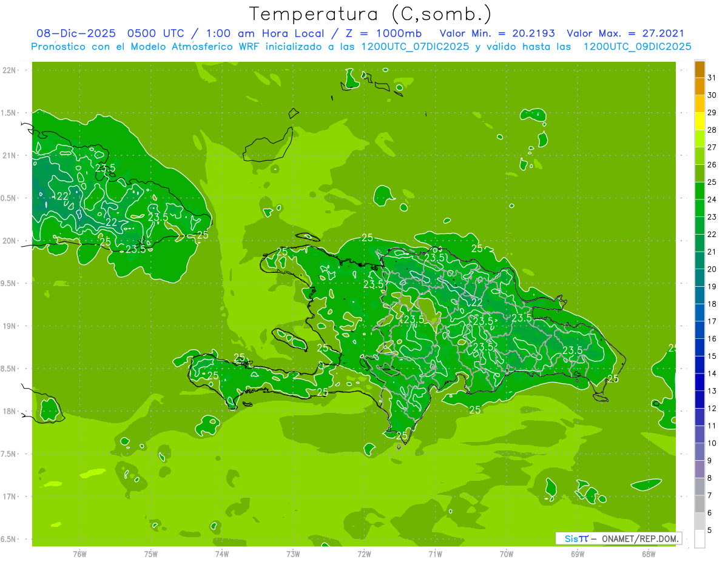Pick the orange swatch between 29 and 30
The image size is (728, 562).
click(x=699, y=104)
